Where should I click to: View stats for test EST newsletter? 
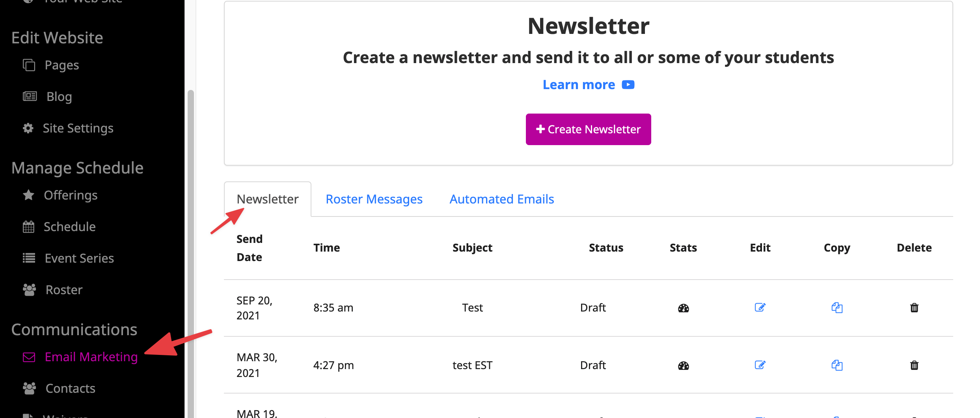[x=683, y=366]
